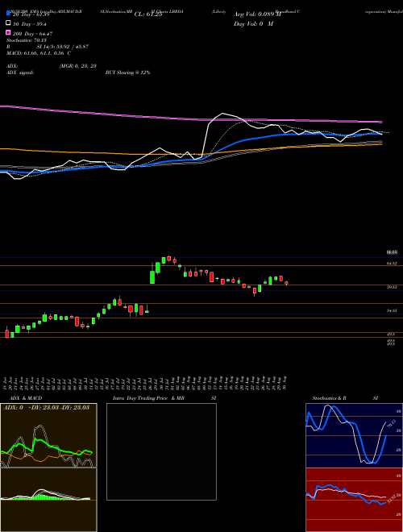This screenshot has height=532, width=403.
Task: Click the Day Vol: 0 M label
Action: click(253, 23)
